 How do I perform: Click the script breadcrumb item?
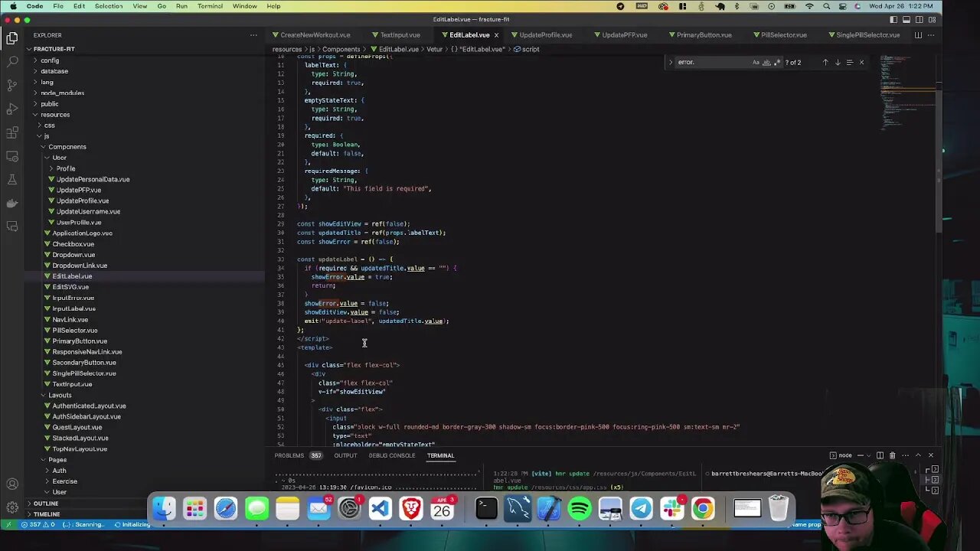pyautogui.click(x=531, y=49)
